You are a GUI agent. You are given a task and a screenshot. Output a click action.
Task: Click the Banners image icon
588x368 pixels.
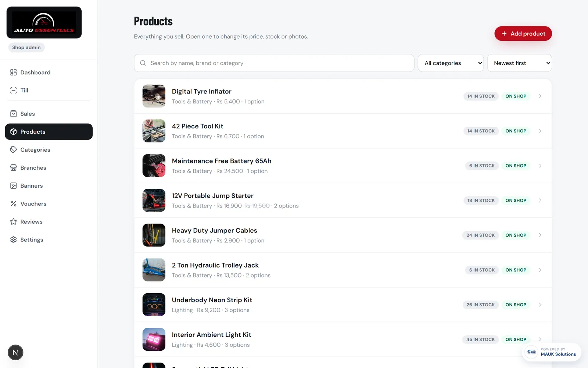click(14, 186)
